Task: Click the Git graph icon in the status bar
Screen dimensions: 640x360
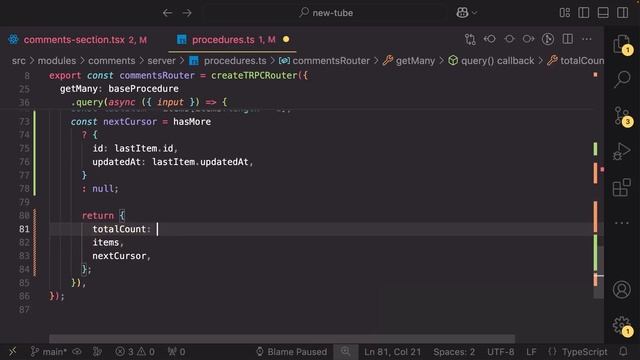Action: [x=98, y=351]
